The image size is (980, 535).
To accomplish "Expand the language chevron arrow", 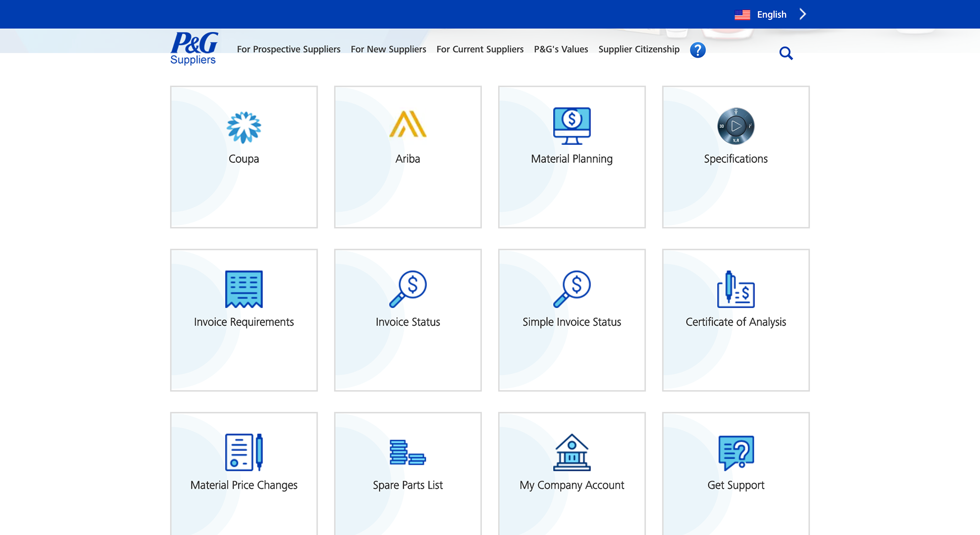I will [x=803, y=14].
